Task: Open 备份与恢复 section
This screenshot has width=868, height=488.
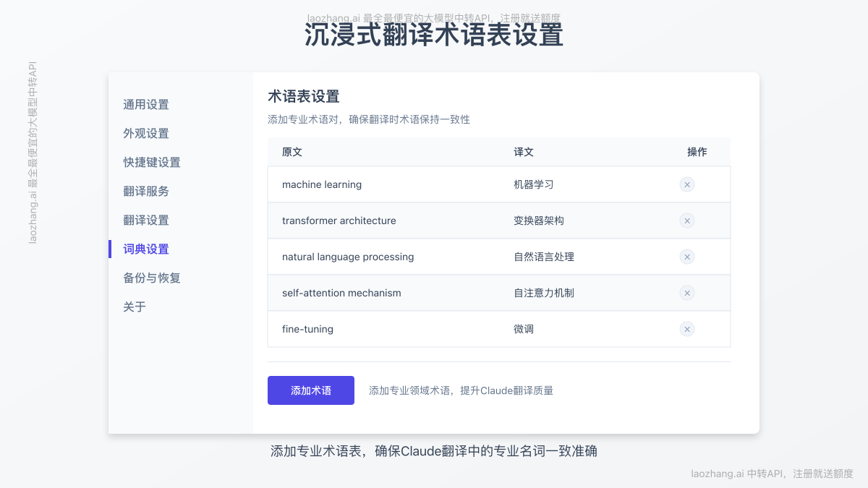Action: [152, 278]
